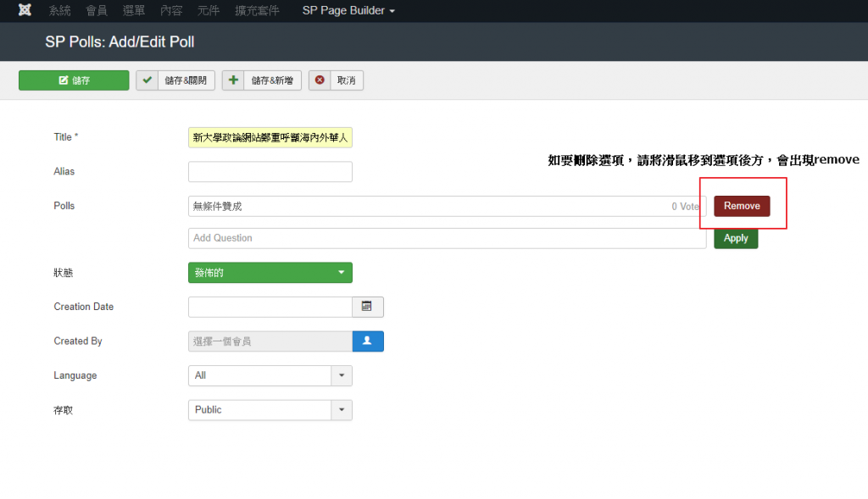Viewport: 868px width, 499px height.
Task: Open the 元件 menu
Action: [x=208, y=10]
